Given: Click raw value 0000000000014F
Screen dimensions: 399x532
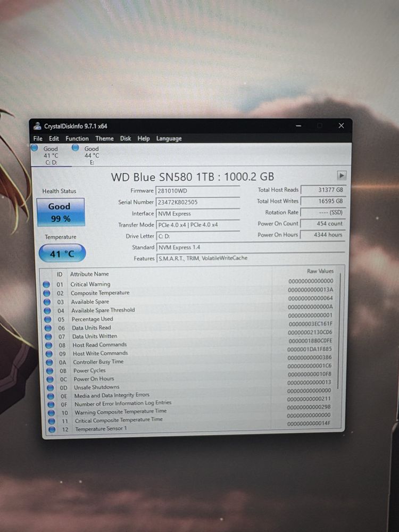Looking at the screenshot, I should [309, 423].
